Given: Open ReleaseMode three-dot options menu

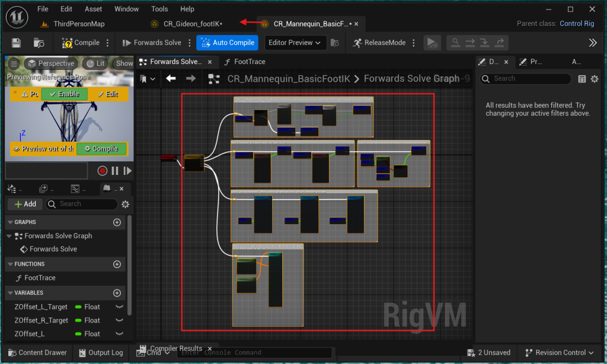Looking at the screenshot, I should tap(413, 43).
